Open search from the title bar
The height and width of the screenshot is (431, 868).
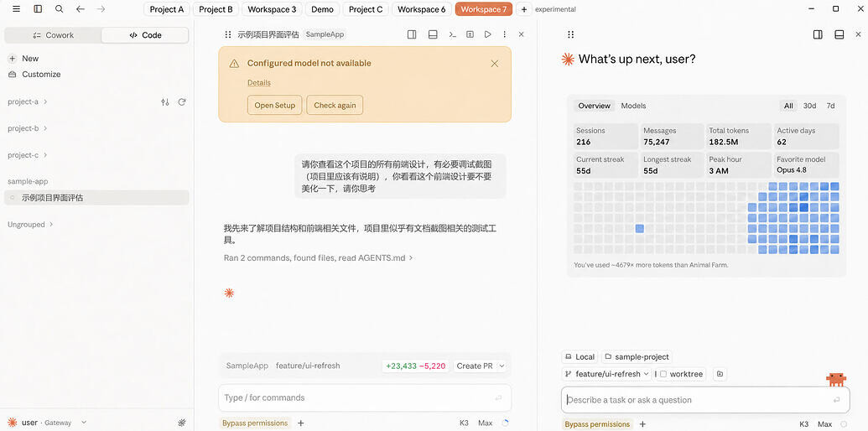click(x=60, y=9)
